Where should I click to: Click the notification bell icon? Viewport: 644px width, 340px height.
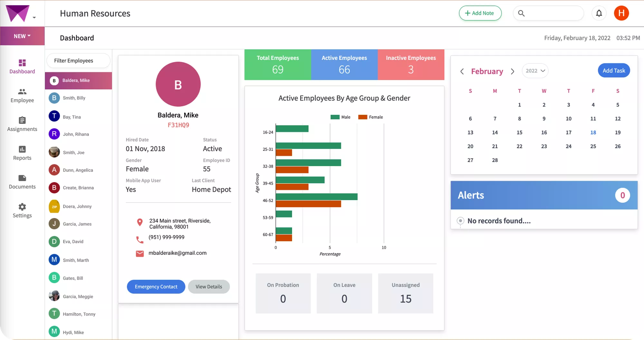click(599, 13)
